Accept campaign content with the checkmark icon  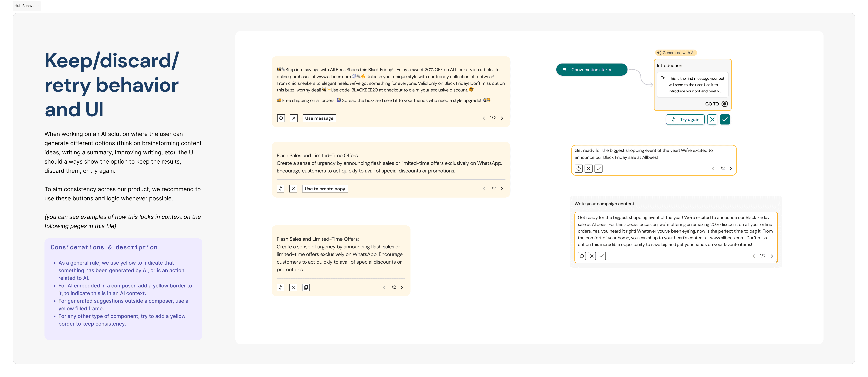(602, 256)
